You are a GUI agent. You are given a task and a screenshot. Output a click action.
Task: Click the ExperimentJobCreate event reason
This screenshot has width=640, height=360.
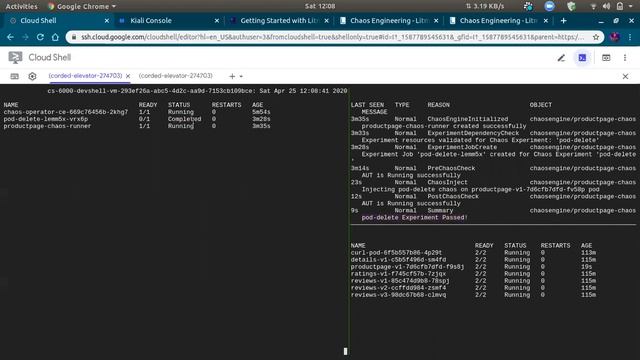pyautogui.click(x=462, y=147)
